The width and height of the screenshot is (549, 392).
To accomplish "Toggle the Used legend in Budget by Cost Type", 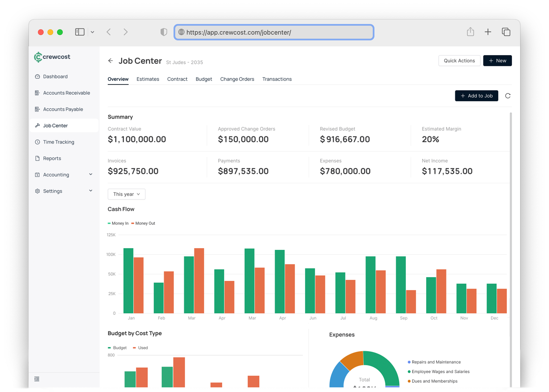I will [140, 348].
